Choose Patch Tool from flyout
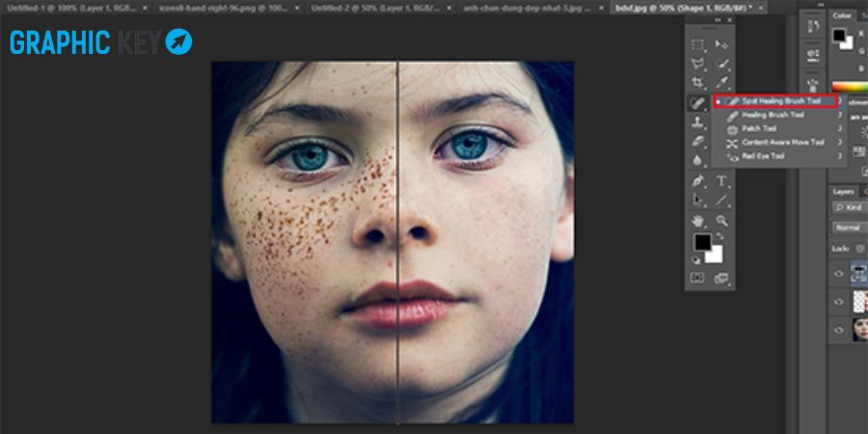 coord(779,128)
